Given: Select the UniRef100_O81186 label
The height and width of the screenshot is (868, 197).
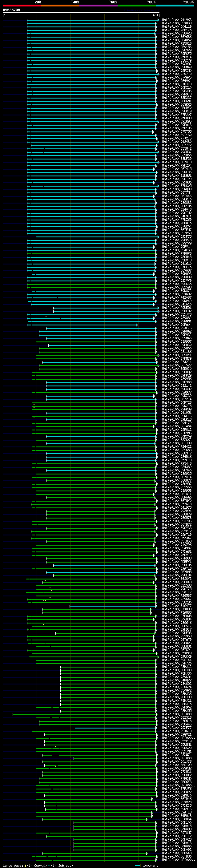Looking at the screenshot, I should (177, 352).
